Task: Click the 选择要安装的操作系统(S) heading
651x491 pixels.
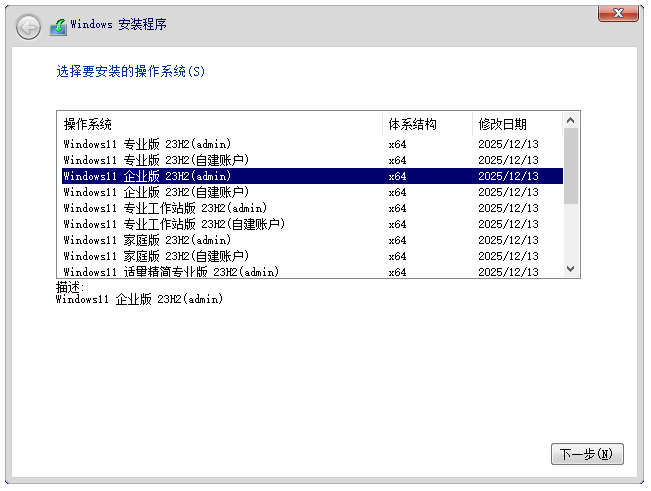Action: pos(130,71)
